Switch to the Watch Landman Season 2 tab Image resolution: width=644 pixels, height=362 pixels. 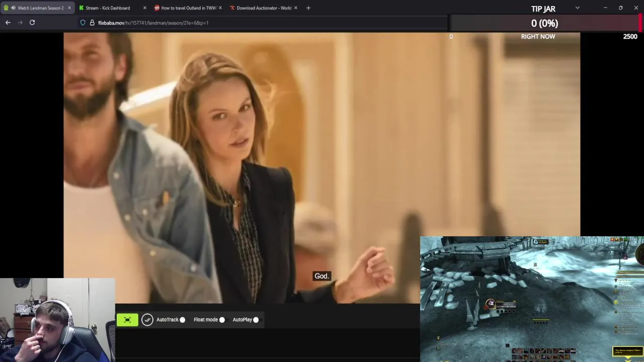(x=38, y=8)
